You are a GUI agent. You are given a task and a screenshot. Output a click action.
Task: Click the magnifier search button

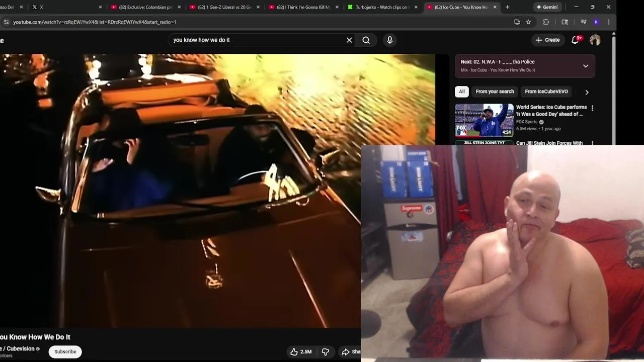[366, 40]
